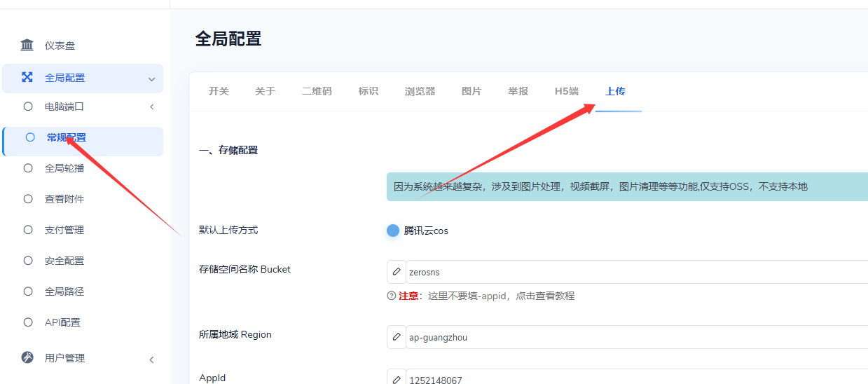This screenshot has height=384, width=868.
Task: Expand the 用户管理 menu arrow
Action: [152, 359]
